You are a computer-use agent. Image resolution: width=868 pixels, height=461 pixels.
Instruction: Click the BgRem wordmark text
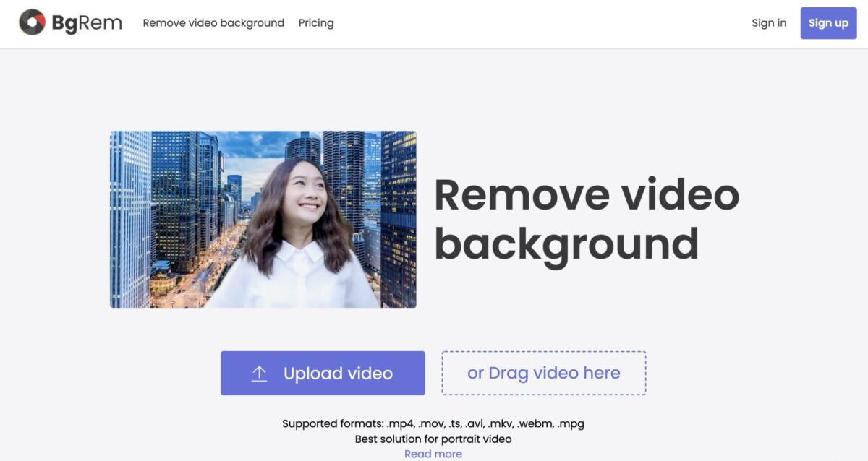click(x=87, y=22)
